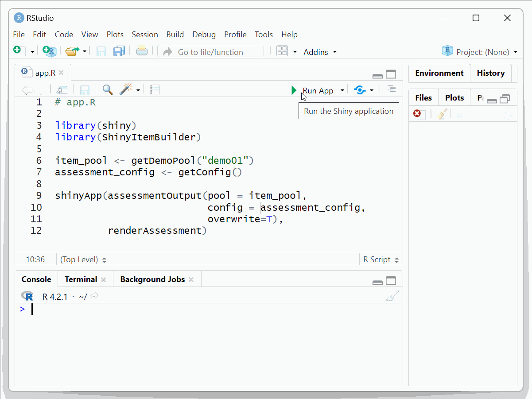Switch to the Console tab
This screenshot has width=532, height=399.
point(36,279)
